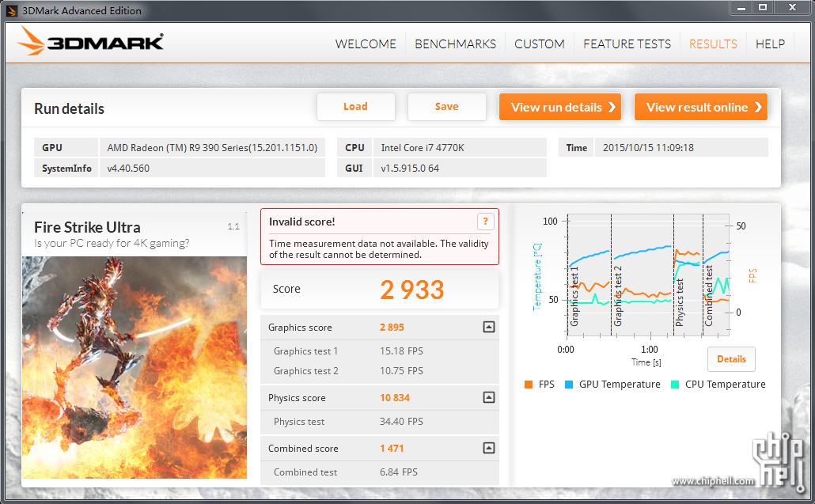Minimize the 3DMark window
The image size is (815, 504).
point(741,7)
